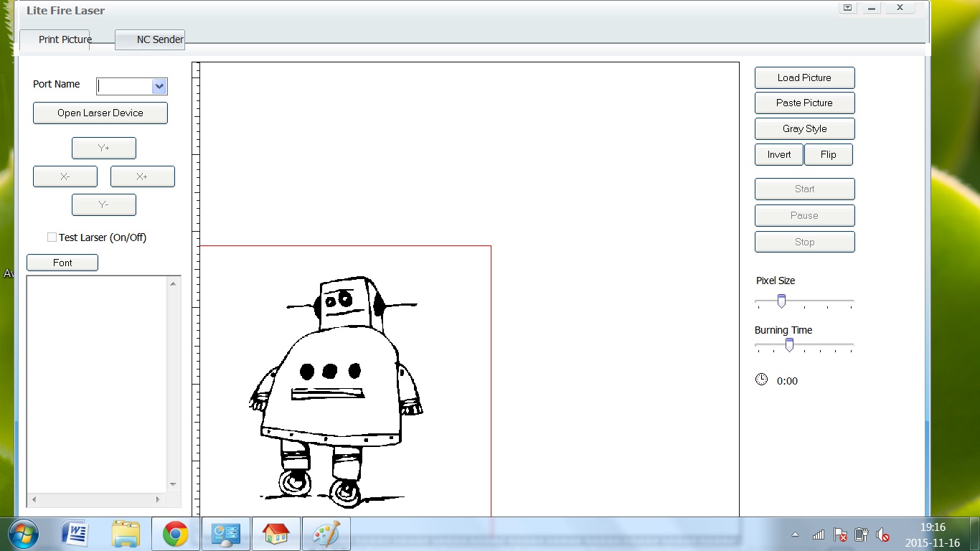Viewport: 980px width, 551px height.
Task: Click the window title-bar dropdown arrow button
Action: 848,8
